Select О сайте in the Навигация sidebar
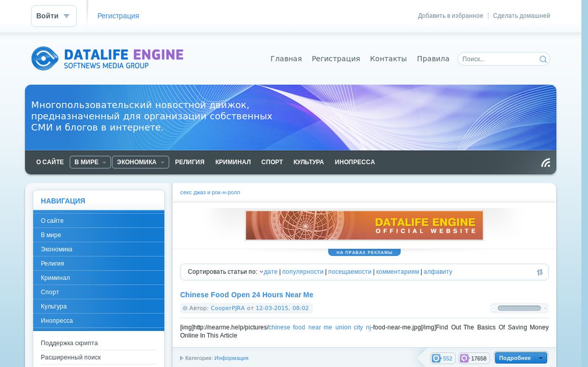Screen dimensions: 588x367 pos(99,221)
